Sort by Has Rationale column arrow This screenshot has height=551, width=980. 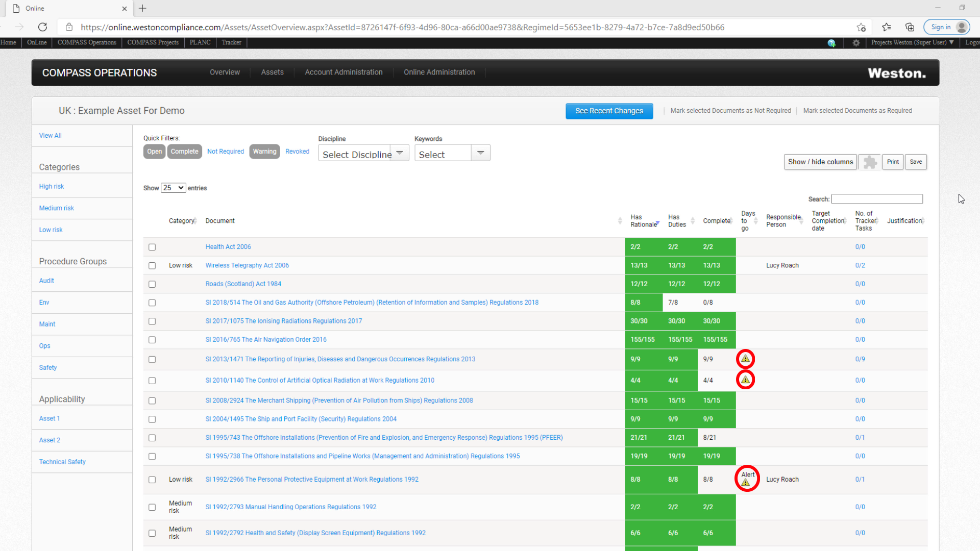coord(658,223)
